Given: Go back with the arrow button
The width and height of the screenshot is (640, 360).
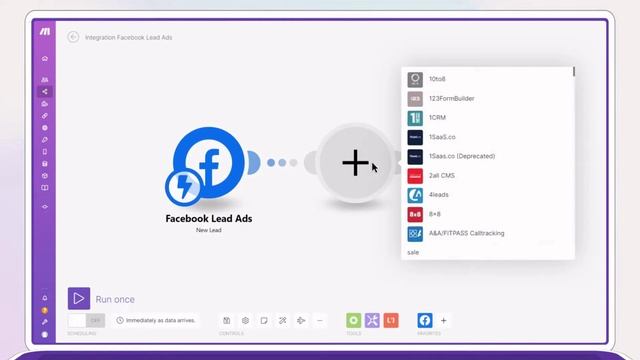Looking at the screenshot, I should click(73, 37).
